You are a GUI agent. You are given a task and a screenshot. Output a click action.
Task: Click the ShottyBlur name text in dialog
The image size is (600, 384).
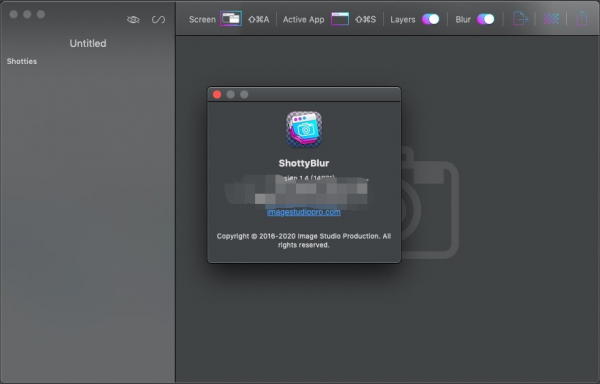(x=304, y=163)
